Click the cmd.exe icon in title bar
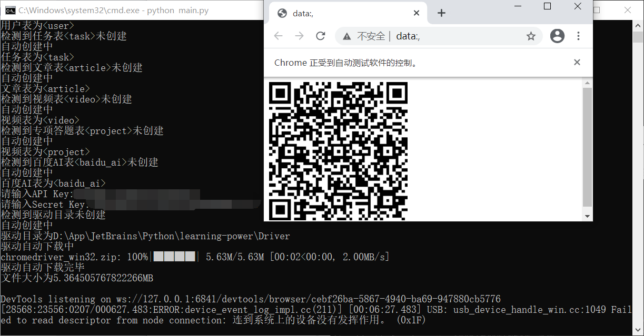Screen dimensions: 644x336 point(9,10)
